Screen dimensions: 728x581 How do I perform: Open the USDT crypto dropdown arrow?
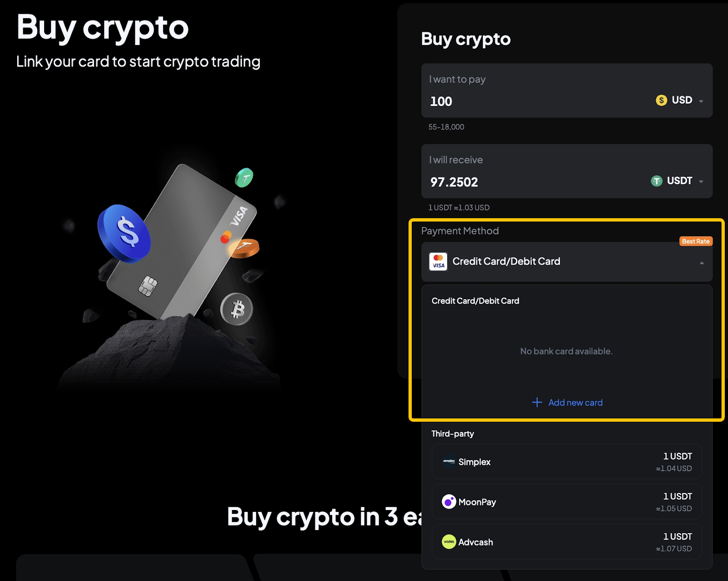tap(701, 182)
